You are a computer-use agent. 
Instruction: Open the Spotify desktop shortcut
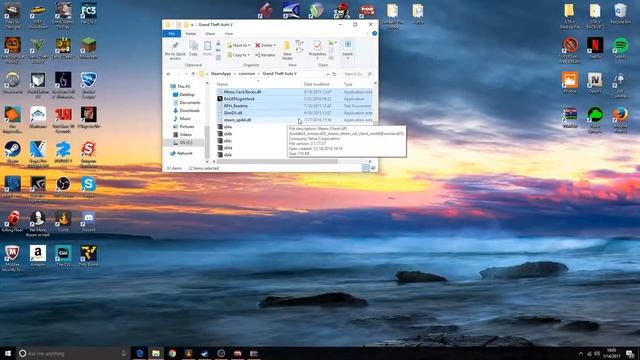620,48
